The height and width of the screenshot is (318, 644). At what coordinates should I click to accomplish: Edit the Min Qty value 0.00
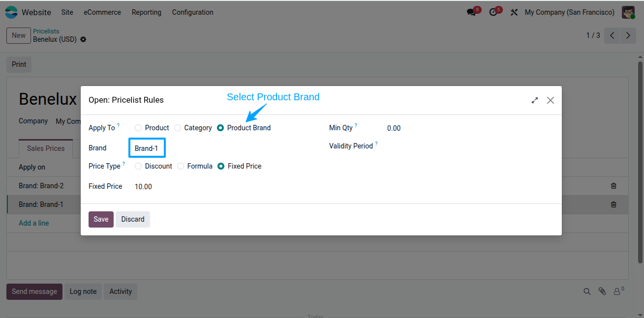coord(394,128)
